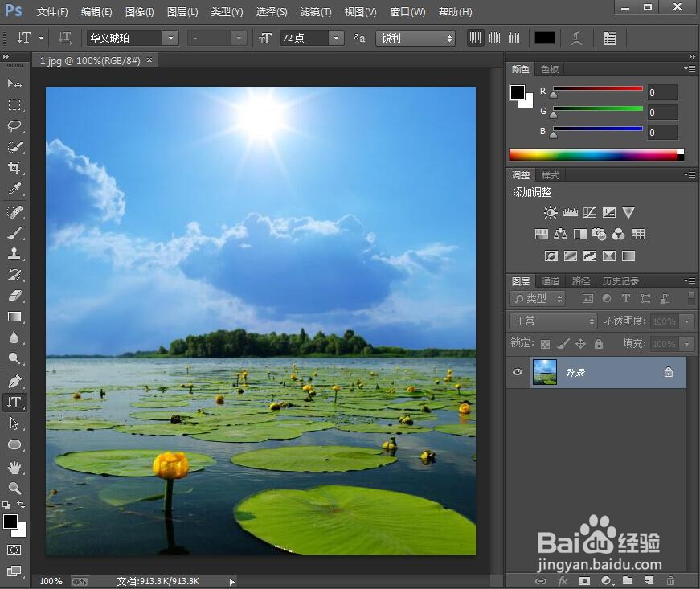This screenshot has width=700, height=589.
Task: Click the foreground color in Color panel
Action: (518, 92)
